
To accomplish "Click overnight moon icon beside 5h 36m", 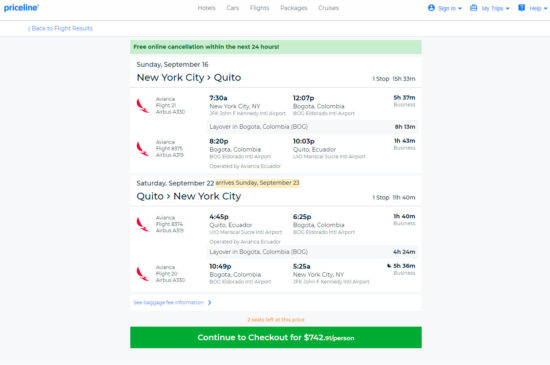I will 389,266.
